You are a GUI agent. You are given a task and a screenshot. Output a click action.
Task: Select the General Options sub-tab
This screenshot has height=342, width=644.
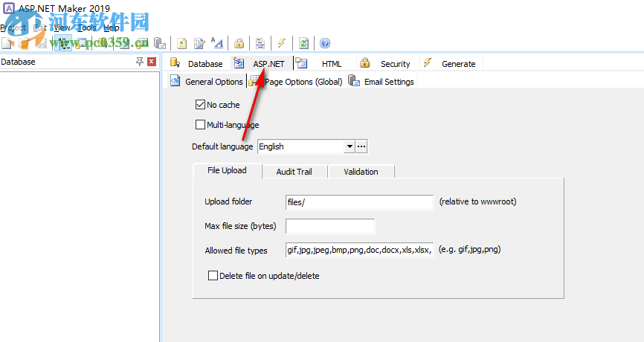point(207,81)
